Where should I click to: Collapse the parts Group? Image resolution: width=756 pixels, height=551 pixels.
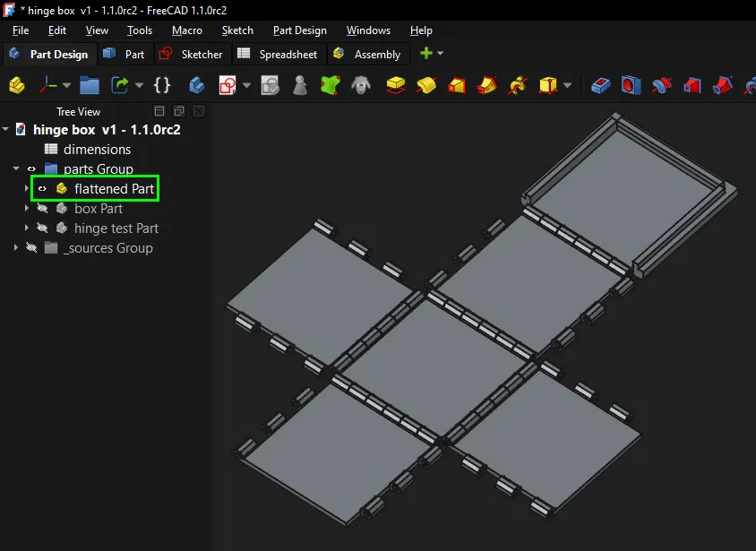14,168
